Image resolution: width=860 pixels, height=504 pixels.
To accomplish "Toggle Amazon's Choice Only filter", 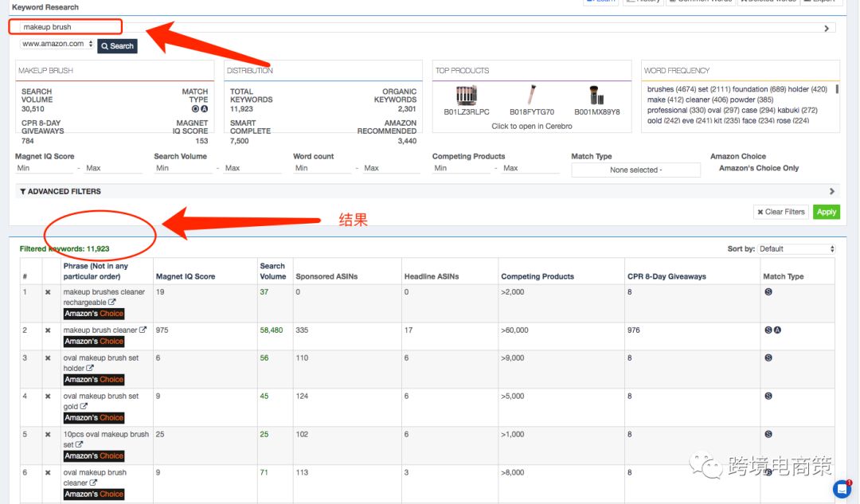I will pos(759,168).
